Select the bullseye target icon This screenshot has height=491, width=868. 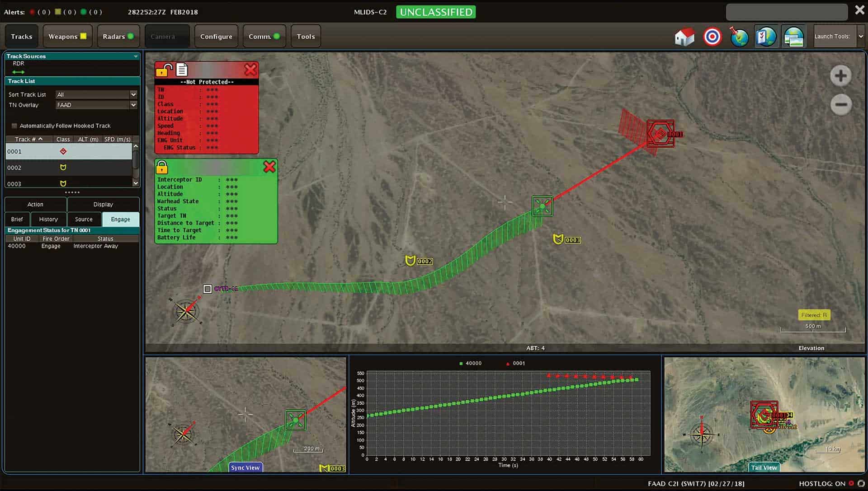[x=712, y=36]
